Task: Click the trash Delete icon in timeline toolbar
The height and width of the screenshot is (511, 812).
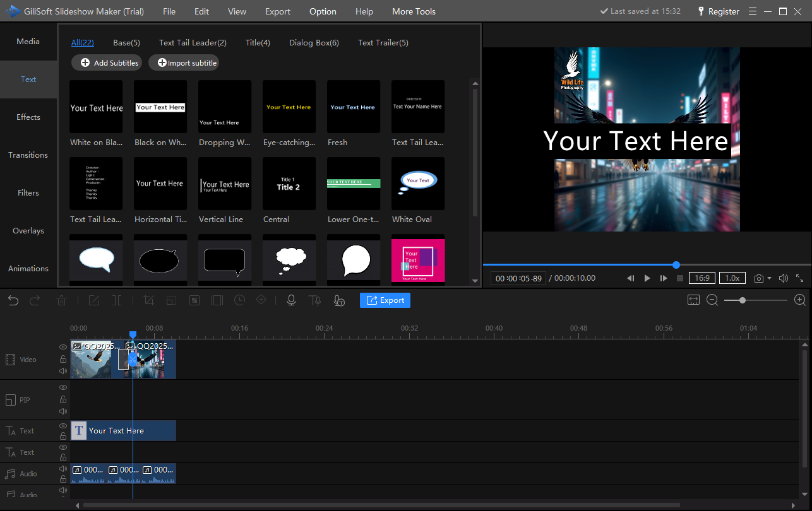Action: click(62, 300)
